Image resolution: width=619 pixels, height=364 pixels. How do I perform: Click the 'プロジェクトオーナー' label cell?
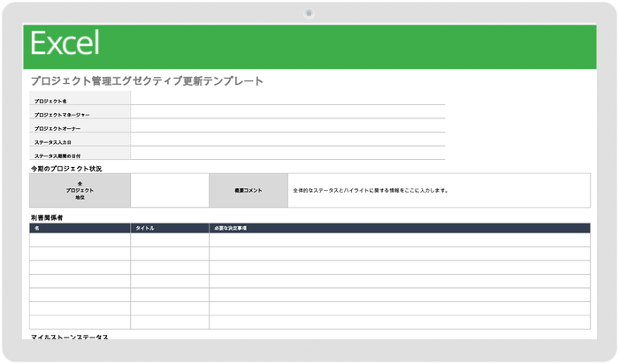pyautogui.click(x=80, y=125)
